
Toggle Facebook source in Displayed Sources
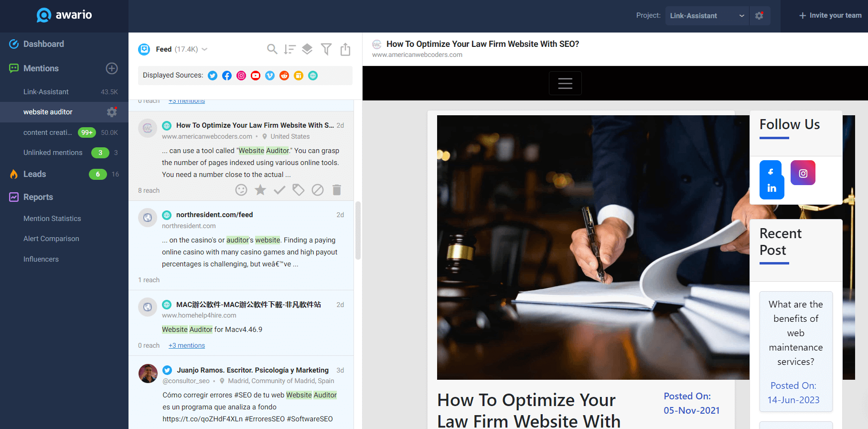coord(227,76)
